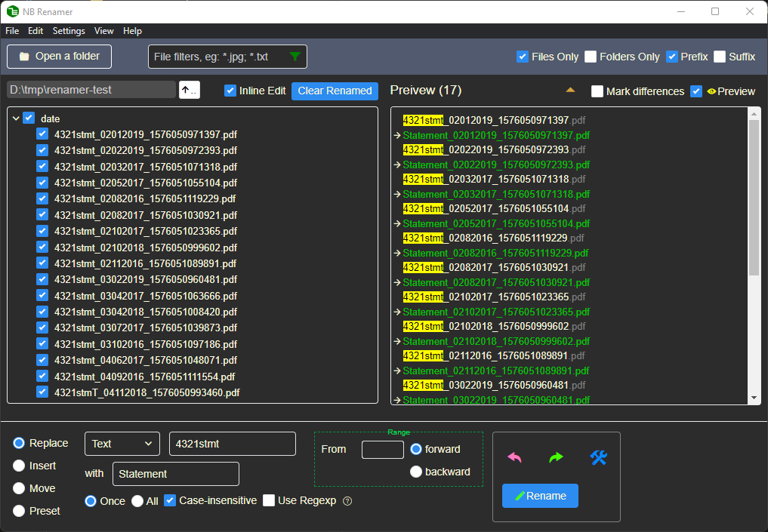Click preview entry Statement_02082017_1576051030921.pdf

[496, 282]
